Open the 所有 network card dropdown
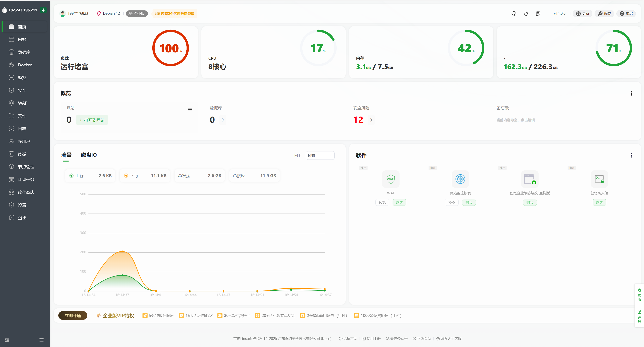Screen dimensions: 644x347 (320, 155)
